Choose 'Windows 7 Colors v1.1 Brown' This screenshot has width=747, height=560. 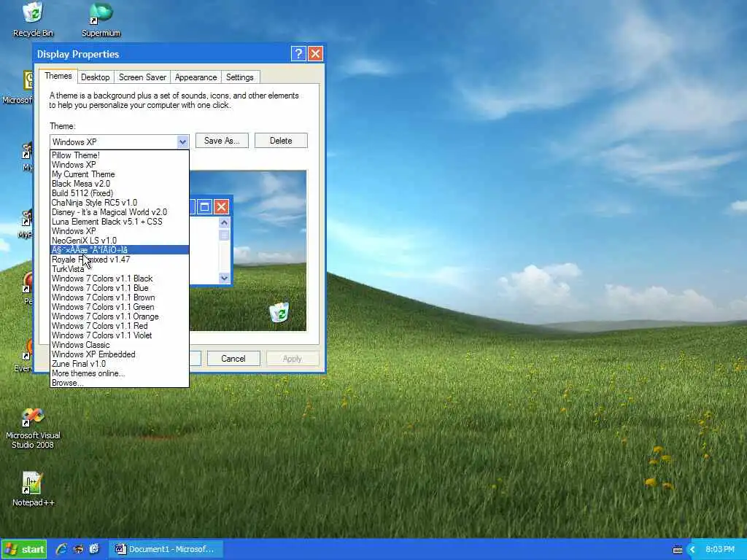120,297
